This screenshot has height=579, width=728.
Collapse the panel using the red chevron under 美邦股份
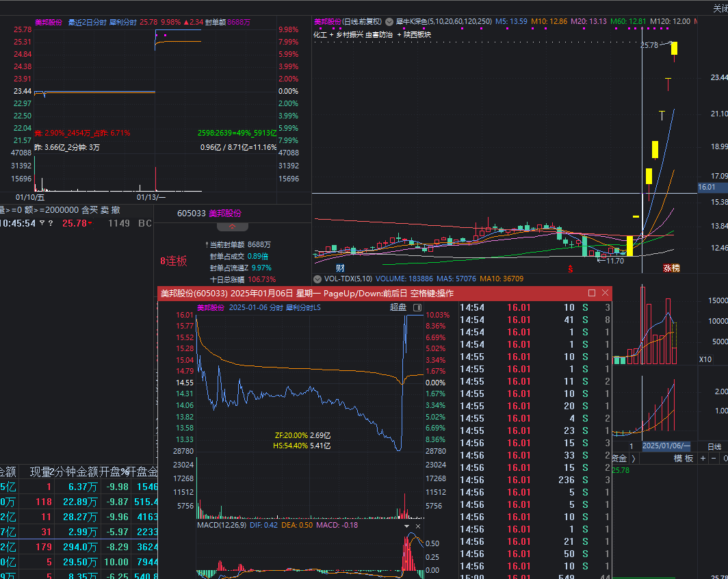point(233,227)
